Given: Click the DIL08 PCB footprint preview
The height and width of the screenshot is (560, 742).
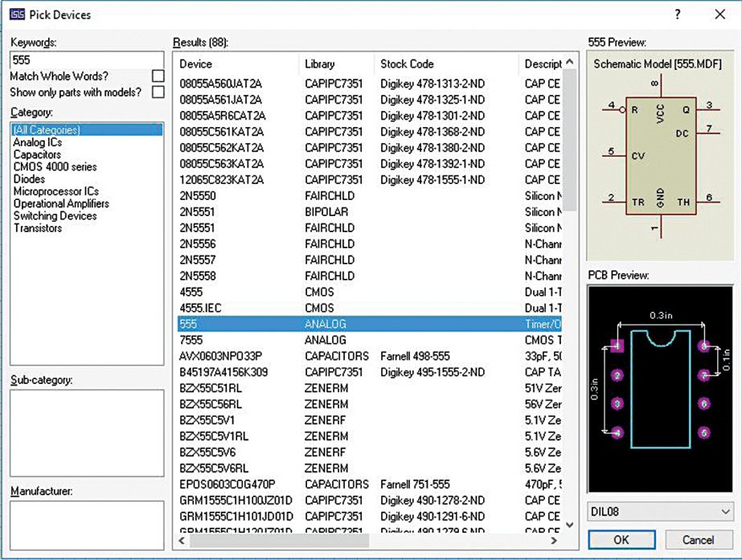Looking at the screenshot, I should click(661, 388).
